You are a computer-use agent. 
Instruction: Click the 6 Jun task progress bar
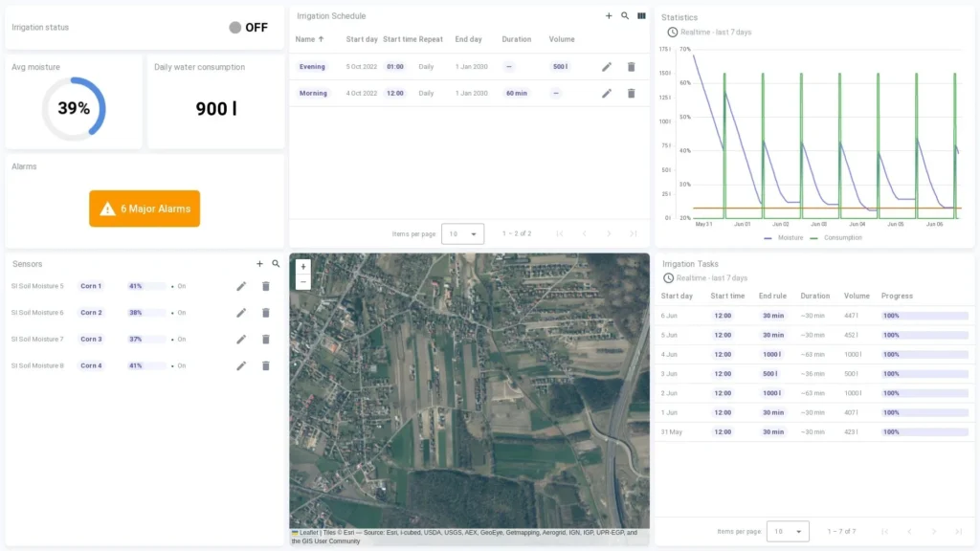click(924, 316)
